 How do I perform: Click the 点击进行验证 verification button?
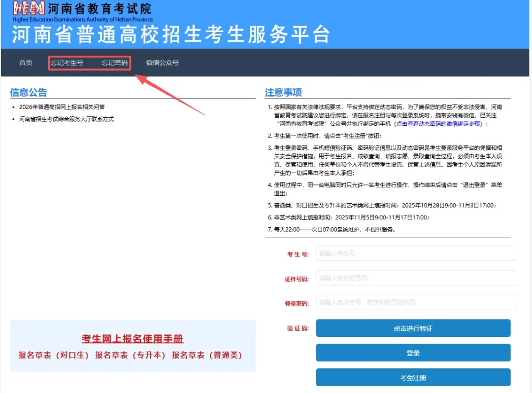[413, 328]
